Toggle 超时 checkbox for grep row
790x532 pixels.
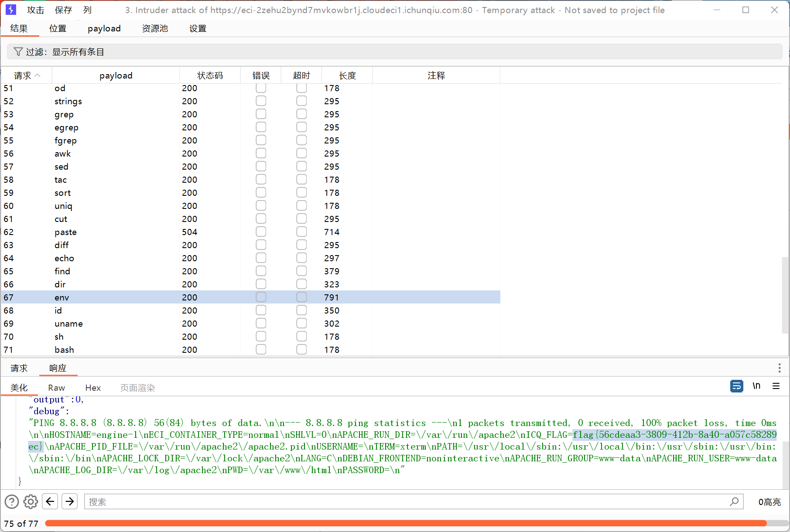301,114
